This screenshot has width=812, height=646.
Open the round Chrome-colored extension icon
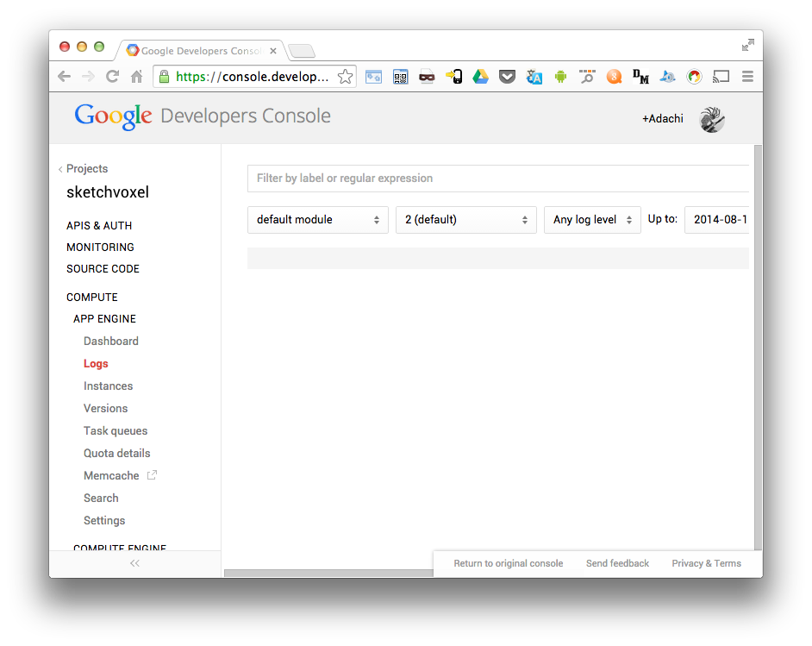[x=694, y=77]
